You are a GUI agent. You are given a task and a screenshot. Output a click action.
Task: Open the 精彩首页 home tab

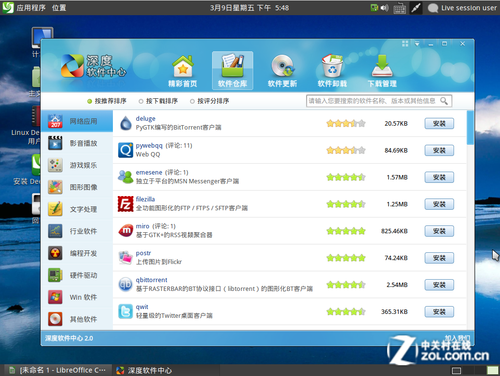tap(183, 71)
